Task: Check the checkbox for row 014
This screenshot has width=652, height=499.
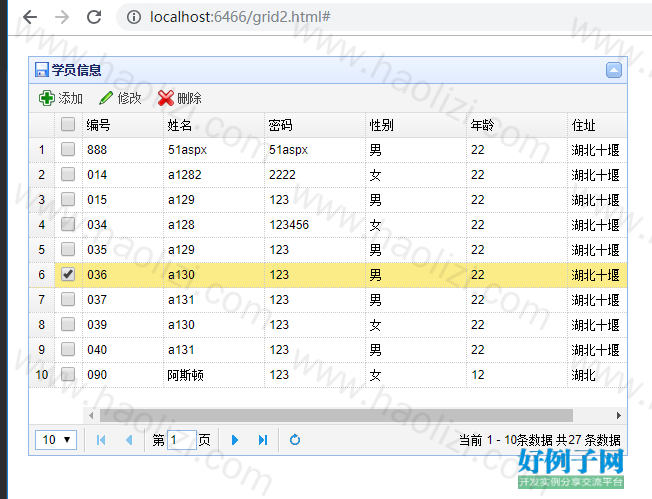Action: click(68, 174)
